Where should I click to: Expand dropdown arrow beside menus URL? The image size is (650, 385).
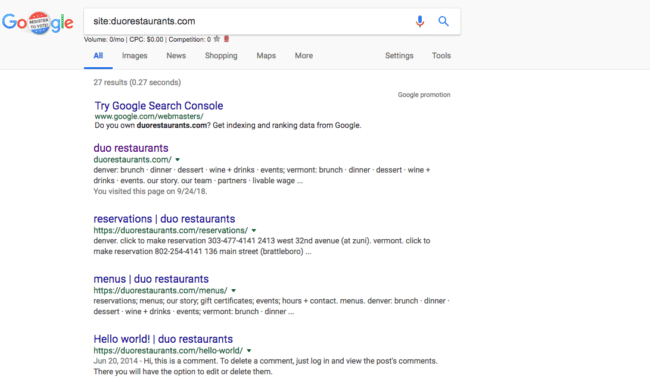pos(233,291)
